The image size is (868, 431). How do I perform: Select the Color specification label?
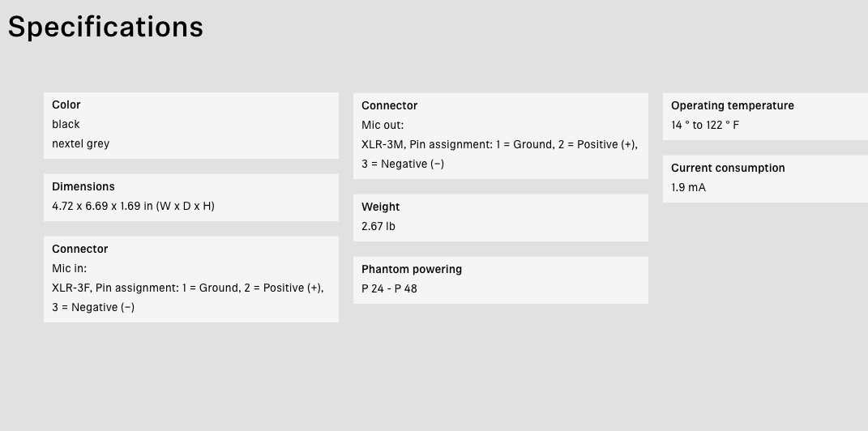[x=66, y=105]
